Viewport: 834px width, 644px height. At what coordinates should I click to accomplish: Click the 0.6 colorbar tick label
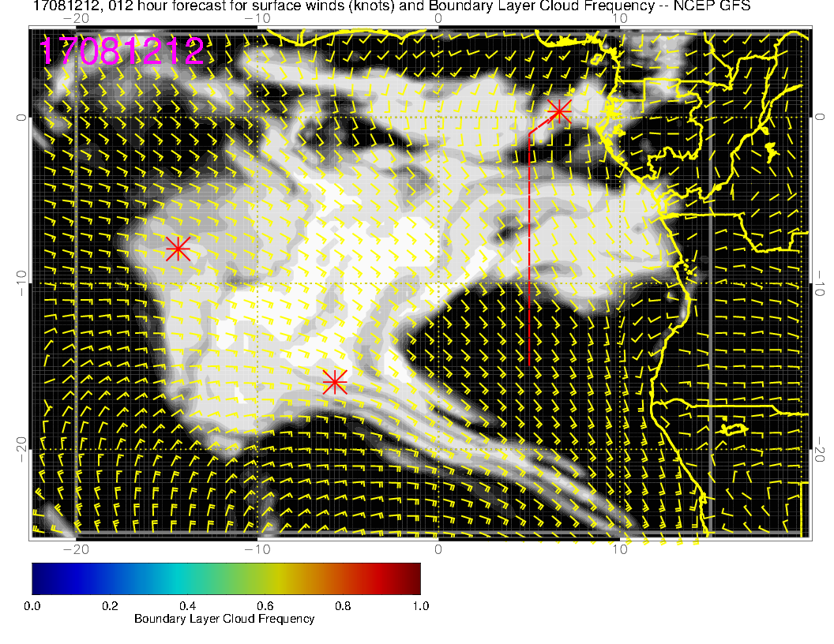(x=265, y=606)
